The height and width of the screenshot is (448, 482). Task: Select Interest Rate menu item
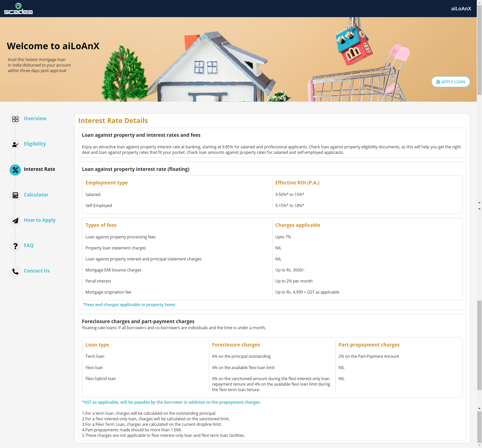39,169
